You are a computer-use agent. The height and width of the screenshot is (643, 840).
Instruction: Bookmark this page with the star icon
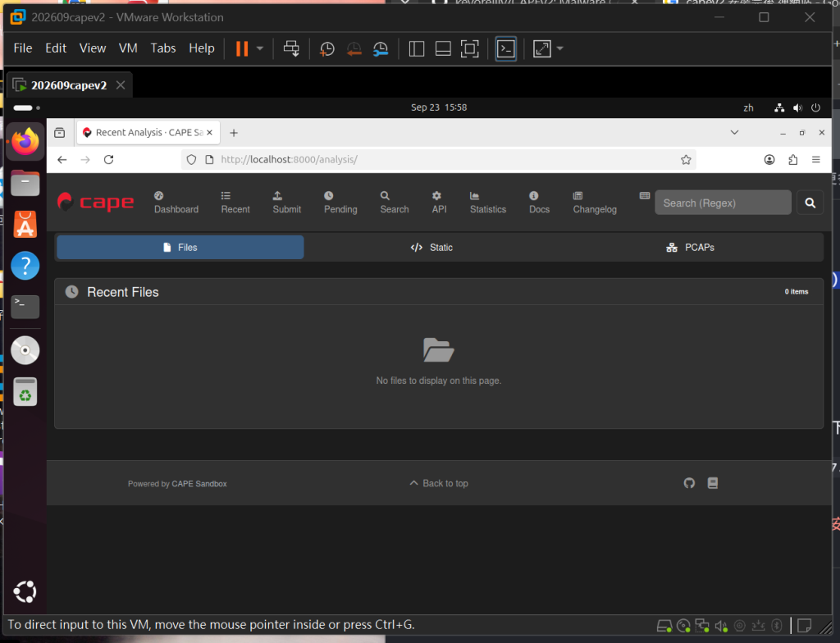point(686,160)
